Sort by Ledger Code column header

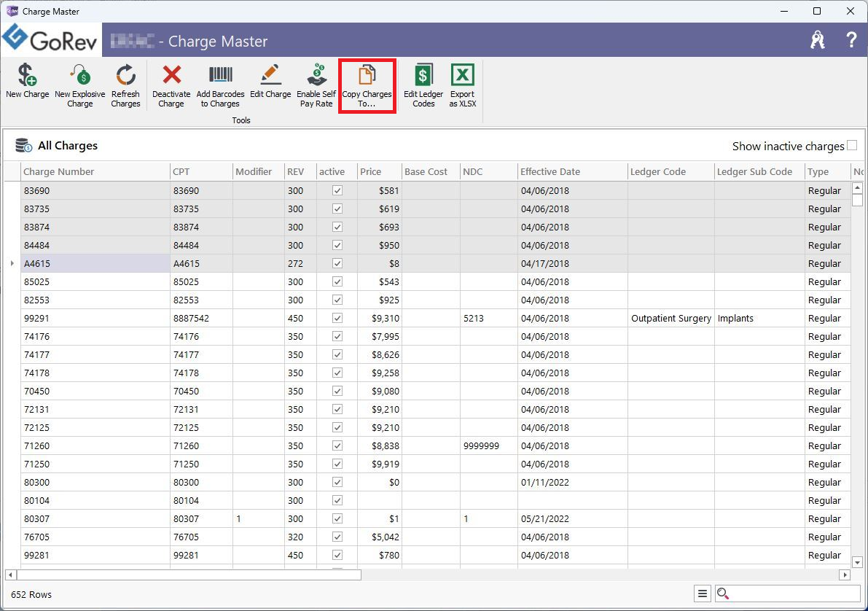pos(671,172)
